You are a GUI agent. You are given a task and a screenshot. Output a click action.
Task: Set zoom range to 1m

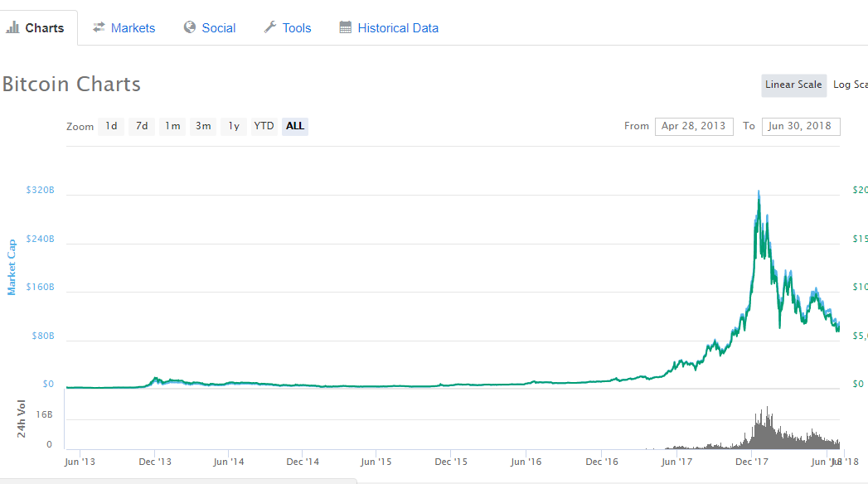tap(172, 126)
